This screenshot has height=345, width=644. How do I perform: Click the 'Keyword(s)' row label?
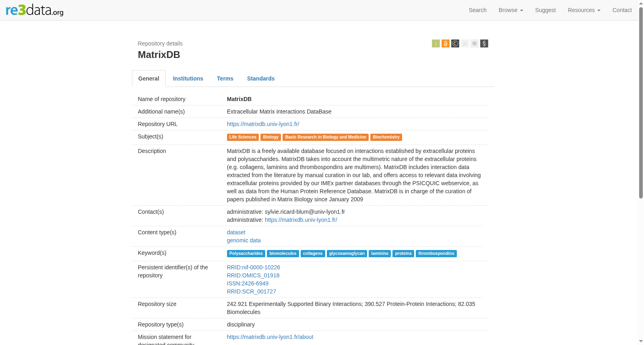pos(152,253)
